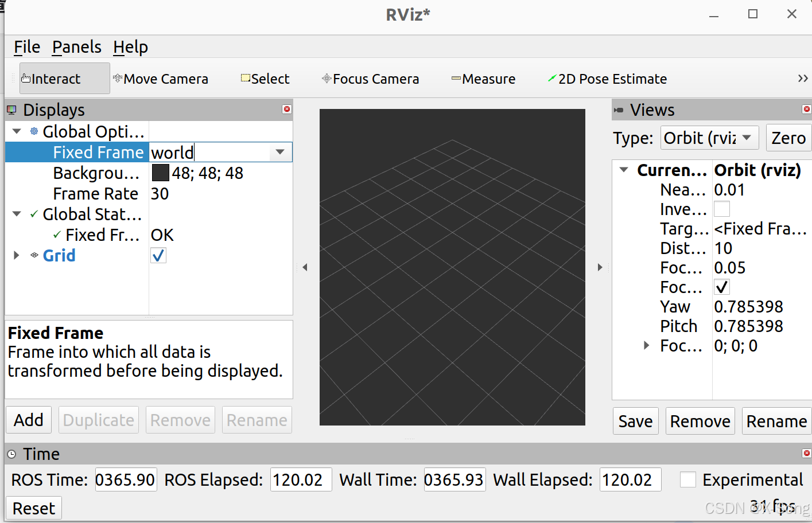The height and width of the screenshot is (523, 812).
Task: Maximize the RViz window
Action: [x=753, y=14]
